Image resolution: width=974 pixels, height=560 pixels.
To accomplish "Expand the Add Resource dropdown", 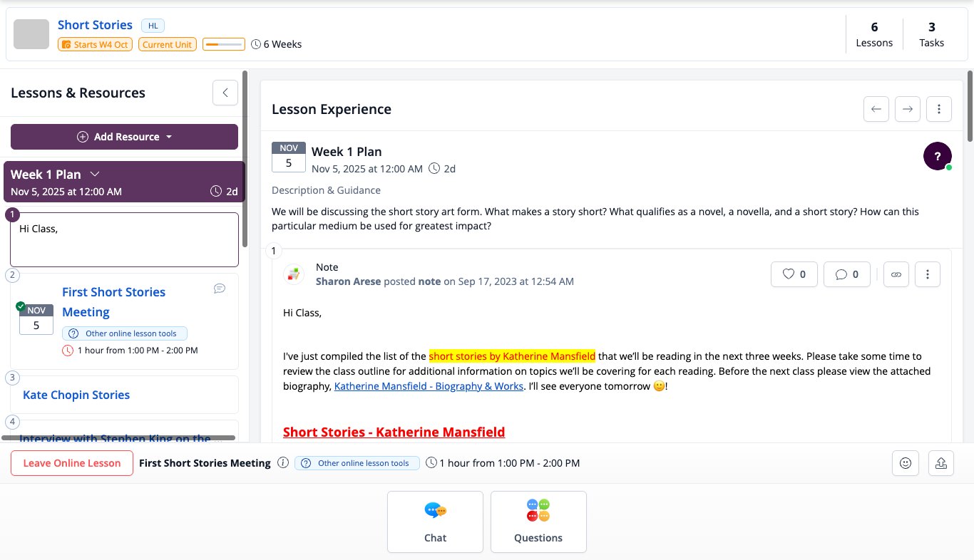I will pyautogui.click(x=124, y=137).
